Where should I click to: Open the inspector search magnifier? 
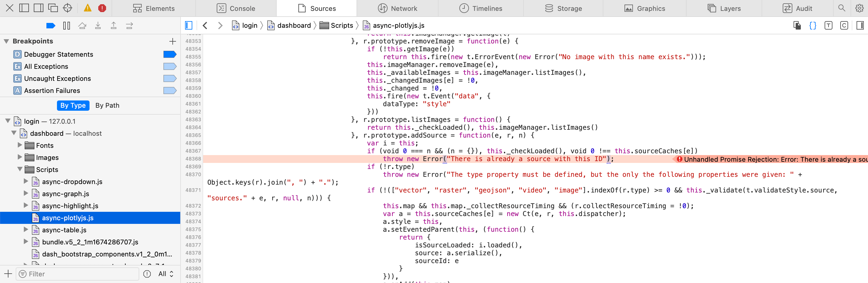click(x=841, y=8)
